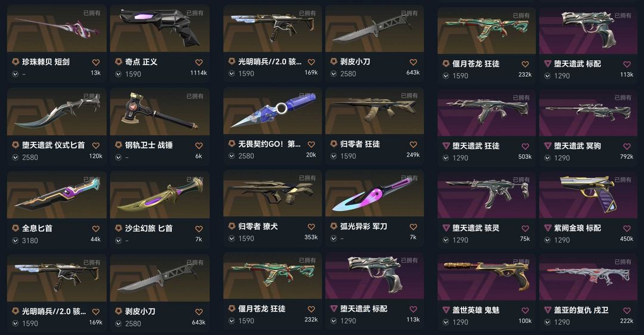The width and height of the screenshot is (644, 335).
Task: Open the 堕天遗武 仪式匕首 skin name
Action: click(x=54, y=145)
